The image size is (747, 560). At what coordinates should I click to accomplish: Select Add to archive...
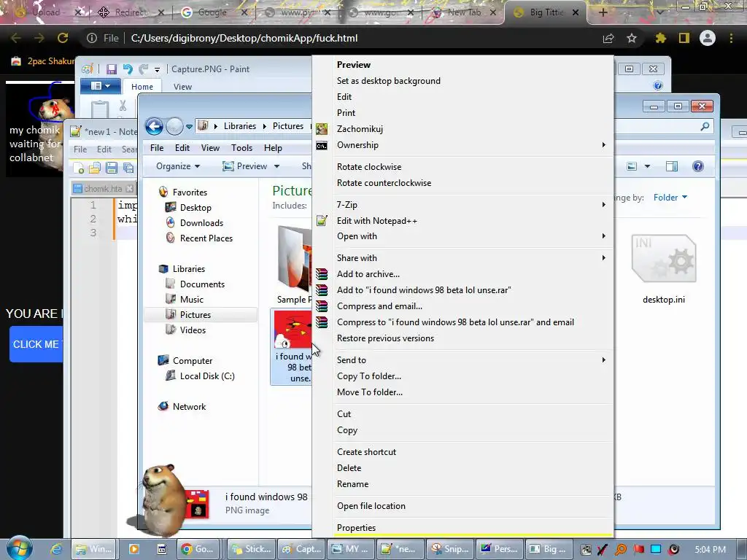pos(462,274)
